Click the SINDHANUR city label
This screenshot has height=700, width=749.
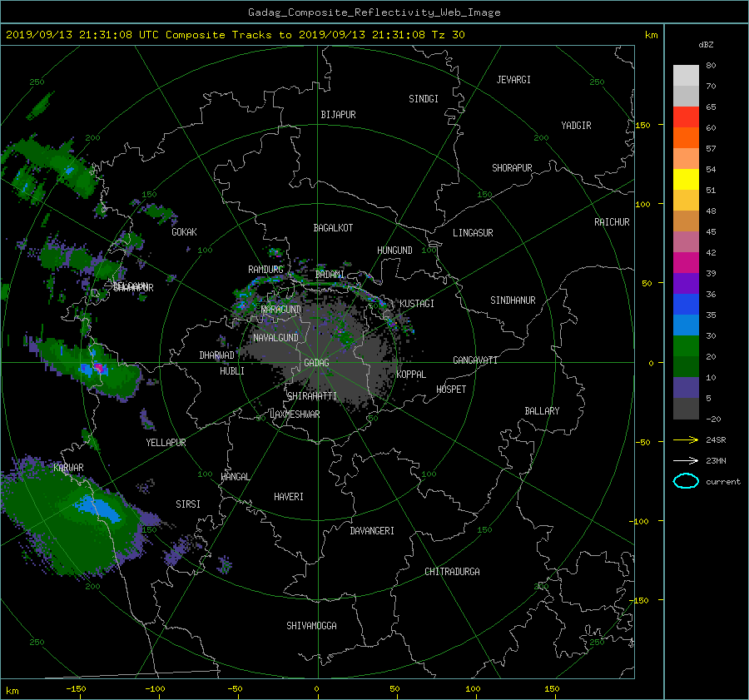click(513, 300)
